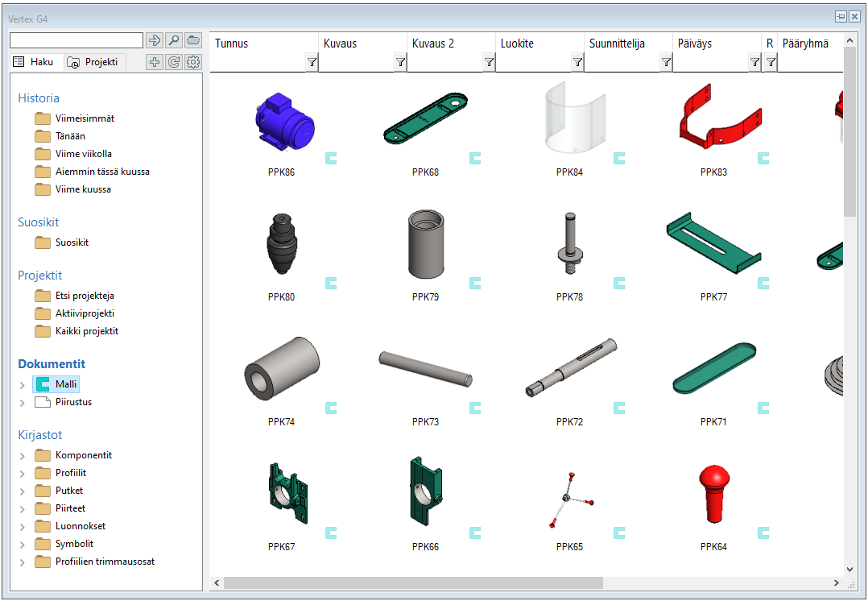Click the arrow go button beside search field
The height and width of the screenshot is (601, 868).
(155, 40)
